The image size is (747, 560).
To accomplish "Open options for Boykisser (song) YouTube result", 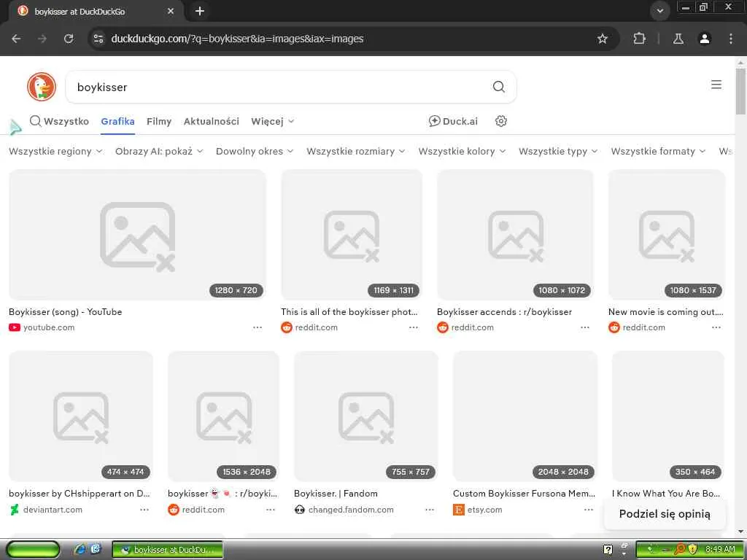I will [x=258, y=327].
